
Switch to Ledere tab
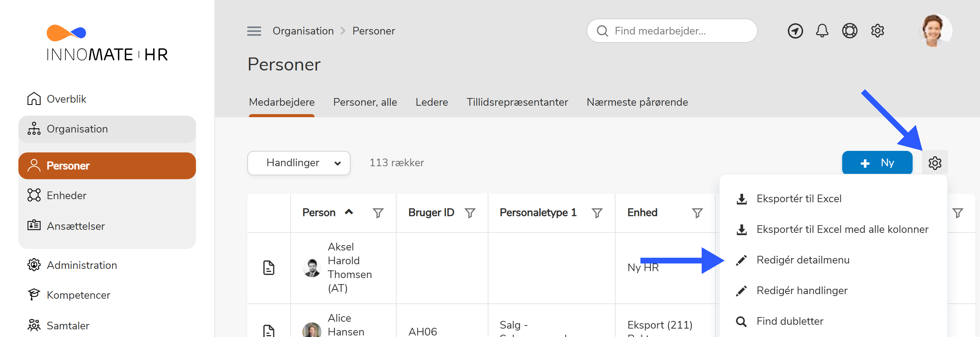tap(432, 102)
